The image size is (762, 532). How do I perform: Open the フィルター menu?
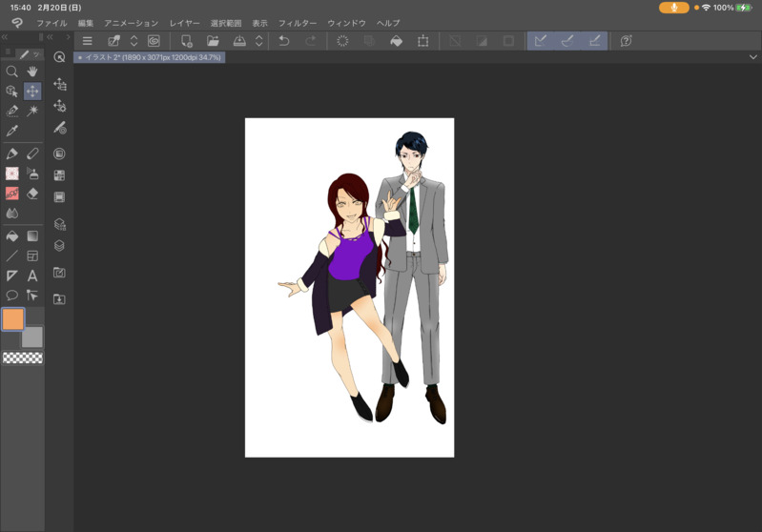tap(297, 23)
